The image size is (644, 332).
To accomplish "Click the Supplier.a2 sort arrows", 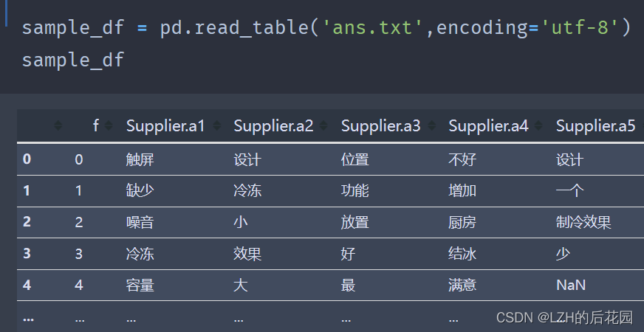I will (x=323, y=126).
